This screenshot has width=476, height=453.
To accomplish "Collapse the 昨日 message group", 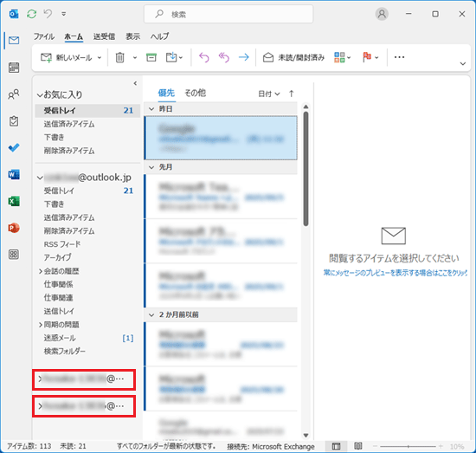I will (x=151, y=109).
